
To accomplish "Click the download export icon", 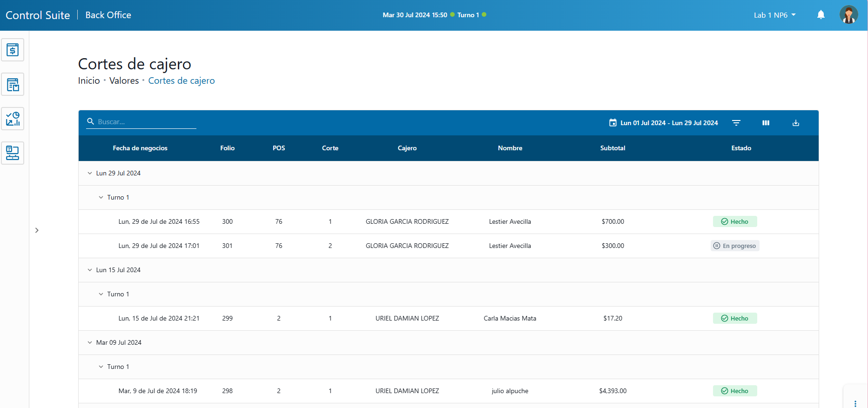I will [x=795, y=123].
